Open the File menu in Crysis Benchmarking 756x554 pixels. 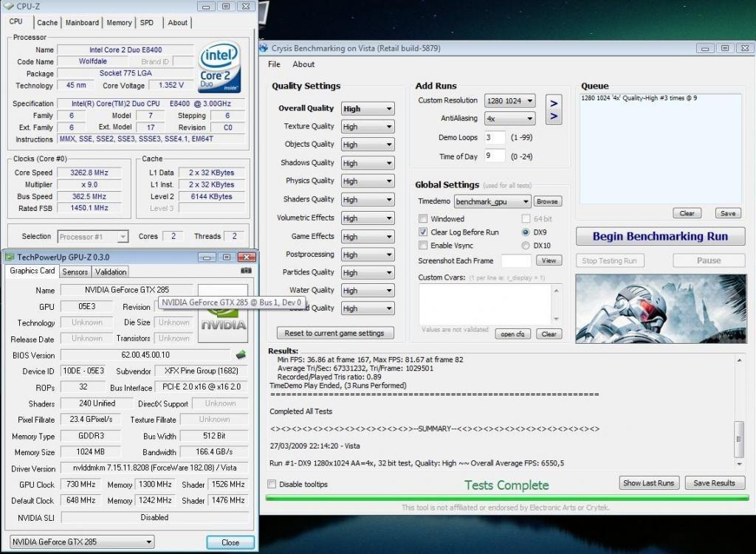(274, 64)
